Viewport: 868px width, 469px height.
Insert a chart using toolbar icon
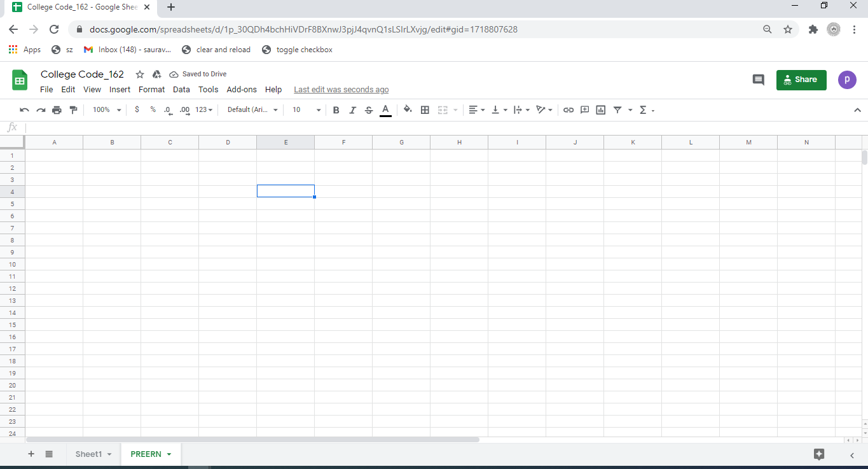click(601, 110)
